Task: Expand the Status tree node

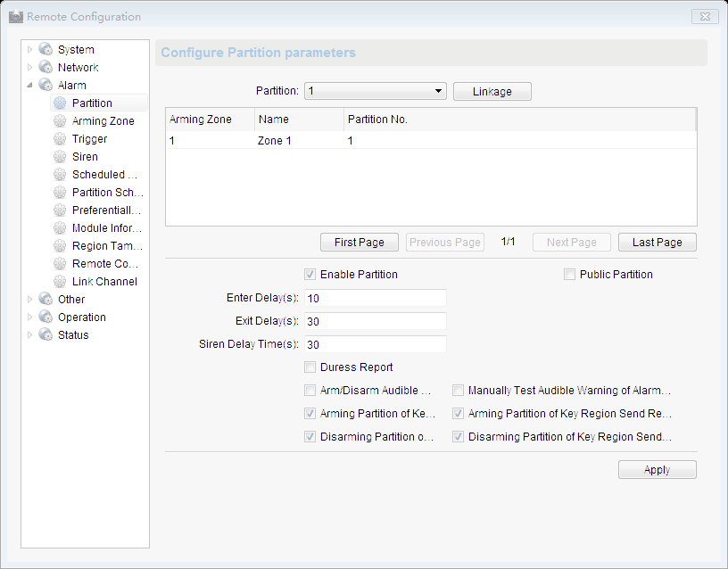Action: [x=29, y=334]
